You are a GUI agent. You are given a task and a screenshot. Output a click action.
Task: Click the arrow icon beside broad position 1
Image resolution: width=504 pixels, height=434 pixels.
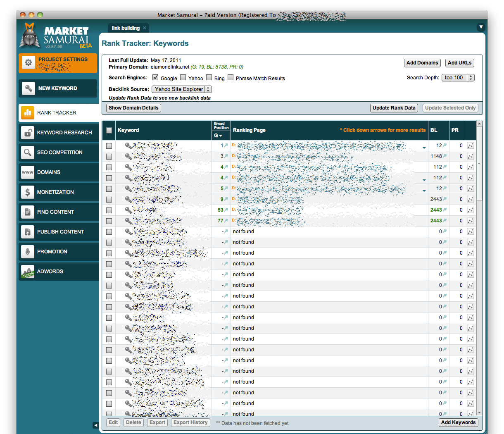[x=226, y=145]
